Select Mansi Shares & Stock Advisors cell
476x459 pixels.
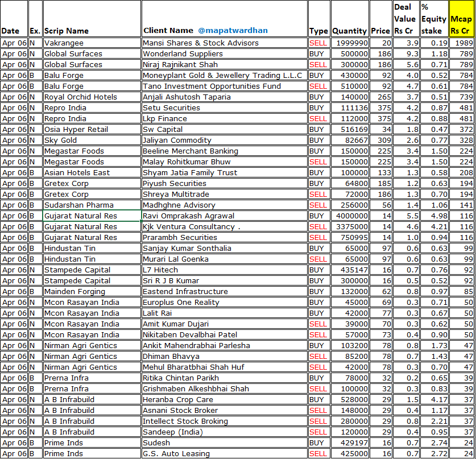pos(224,43)
